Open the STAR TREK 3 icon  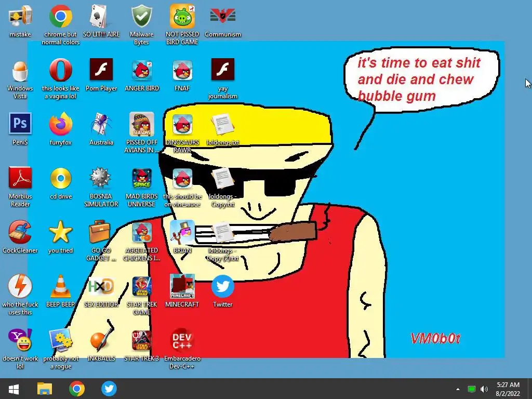[x=142, y=340]
